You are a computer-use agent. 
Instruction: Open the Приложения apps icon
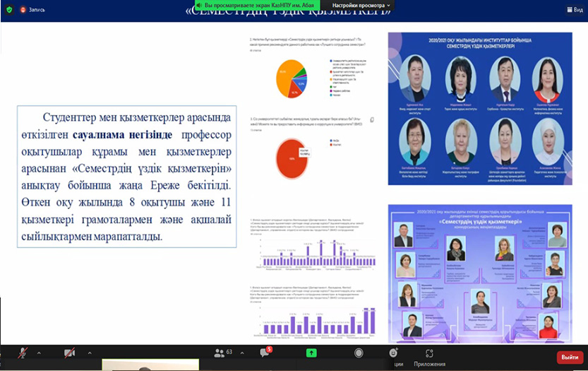pyautogui.click(x=429, y=353)
